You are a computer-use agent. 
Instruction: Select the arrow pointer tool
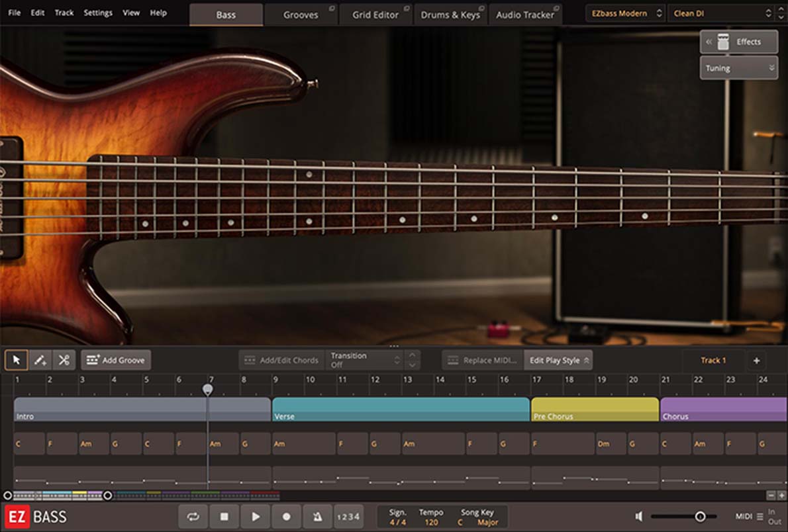(16, 360)
